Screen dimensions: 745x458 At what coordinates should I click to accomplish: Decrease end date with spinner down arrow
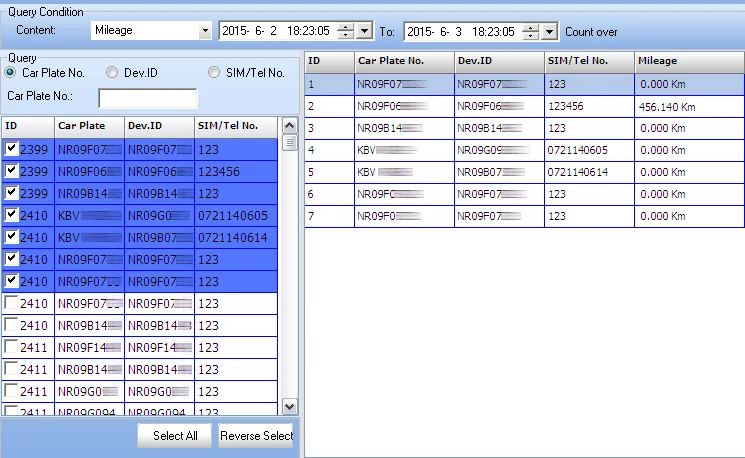pyautogui.click(x=531, y=36)
